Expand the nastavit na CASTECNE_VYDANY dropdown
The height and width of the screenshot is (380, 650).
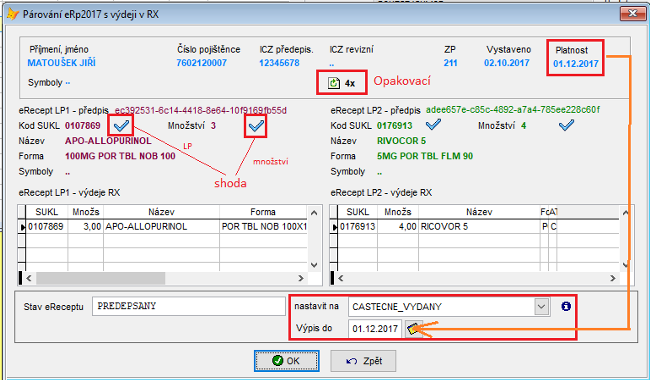tap(541, 307)
